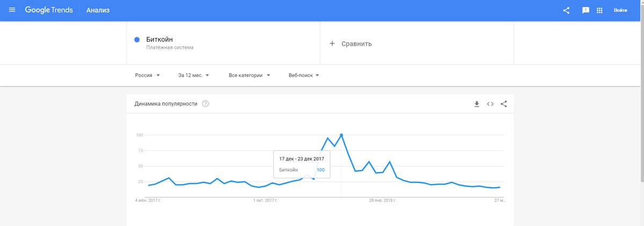Screen dimensions: 644x226
Task: Open the За 12 мес. period dropdown
Action: click(x=194, y=76)
